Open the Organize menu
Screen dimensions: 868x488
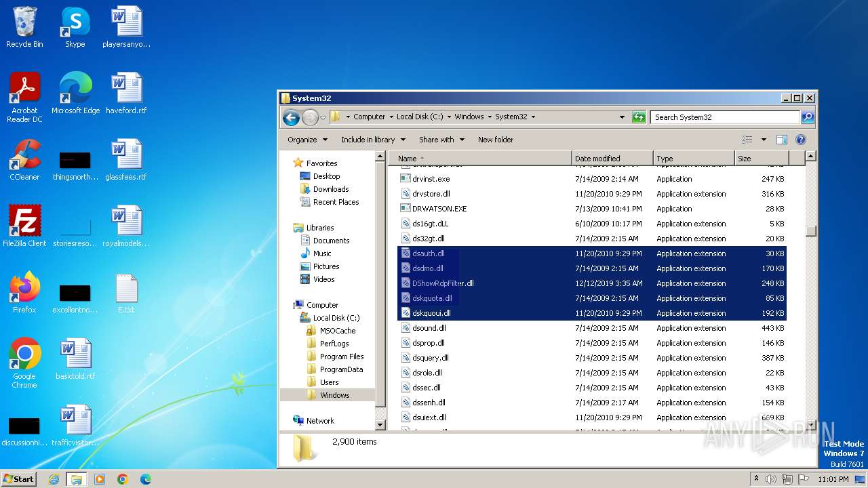(x=307, y=140)
